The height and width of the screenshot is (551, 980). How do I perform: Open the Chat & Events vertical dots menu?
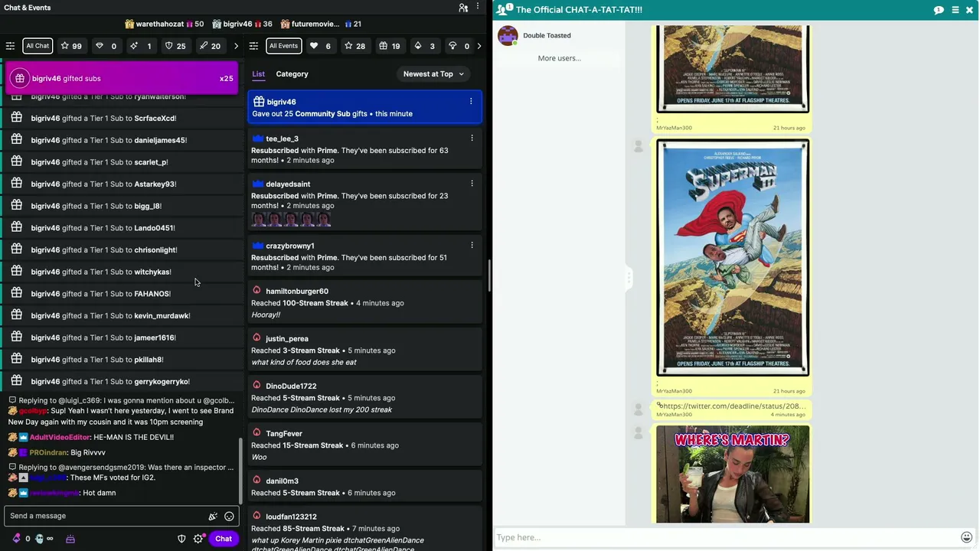[x=478, y=8]
